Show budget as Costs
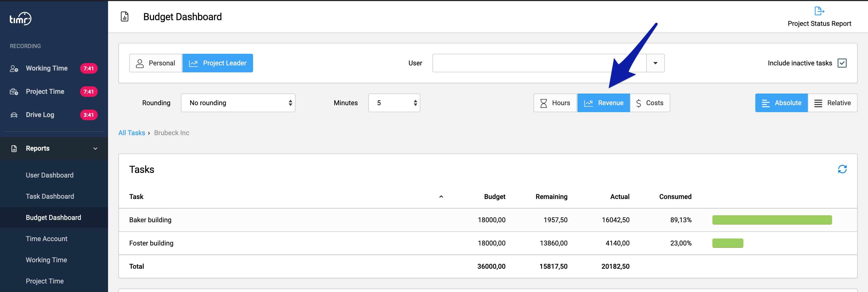Image resolution: width=868 pixels, height=292 pixels. tap(650, 103)
